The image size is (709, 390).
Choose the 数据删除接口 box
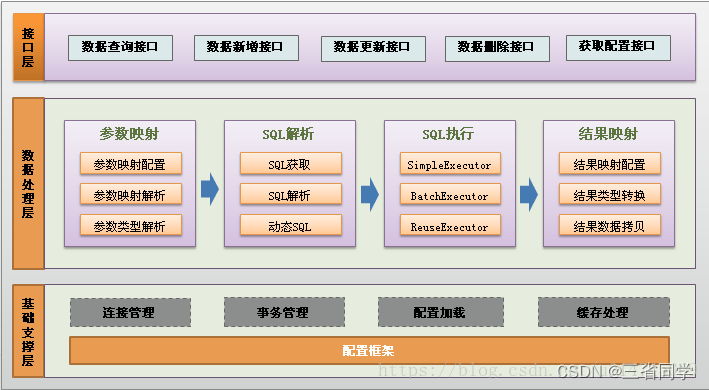tap(497, 49)
